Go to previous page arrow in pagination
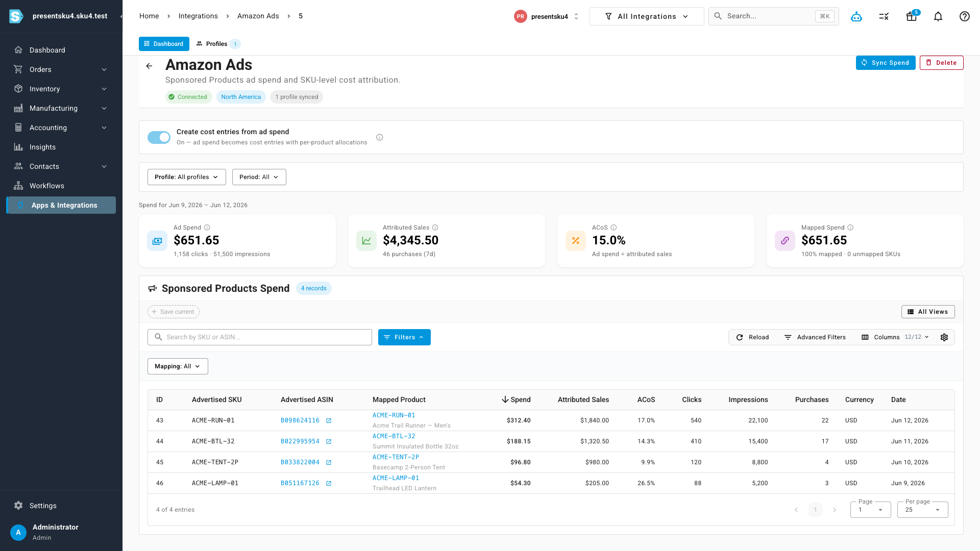The height and width of the screenshot is (551, 980). (796, 510)
